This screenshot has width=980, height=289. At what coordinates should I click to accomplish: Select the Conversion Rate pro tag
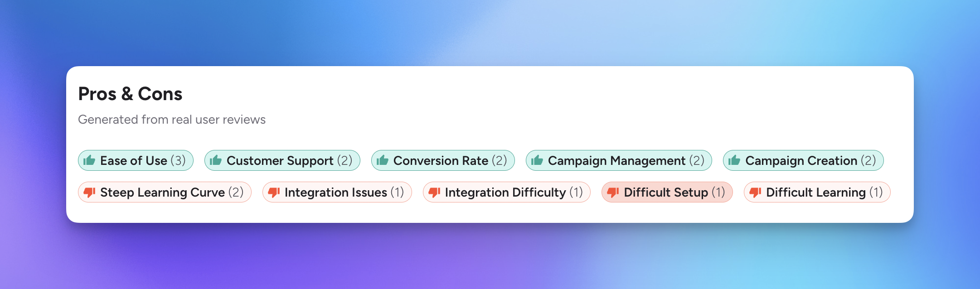click(442, 160)
